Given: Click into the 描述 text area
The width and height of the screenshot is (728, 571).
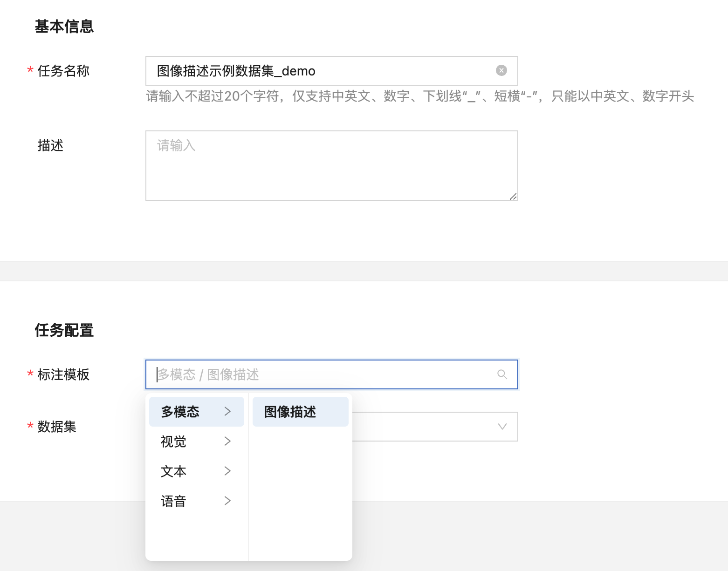Looking at the screenshot, I should point(331,166).
